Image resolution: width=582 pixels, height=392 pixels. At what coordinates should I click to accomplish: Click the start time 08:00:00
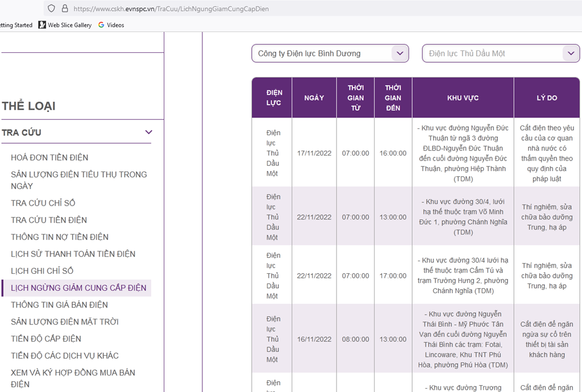[356, 339]
